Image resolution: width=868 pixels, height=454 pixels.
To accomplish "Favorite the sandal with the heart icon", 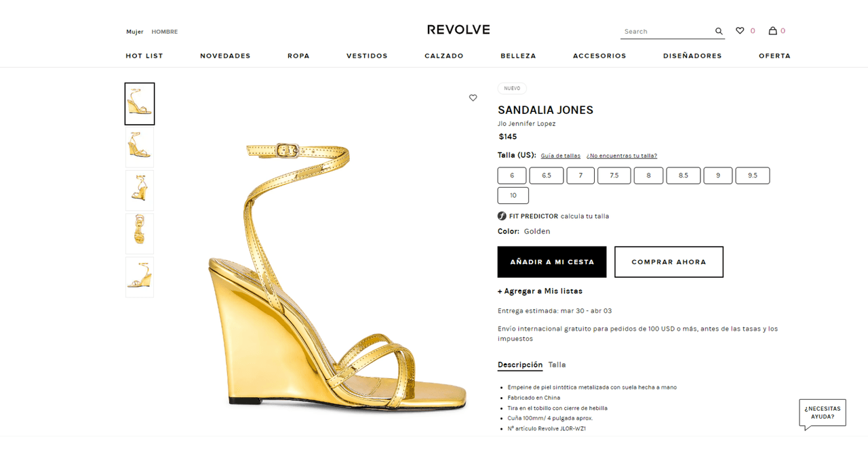I will [x=473, y=98].
